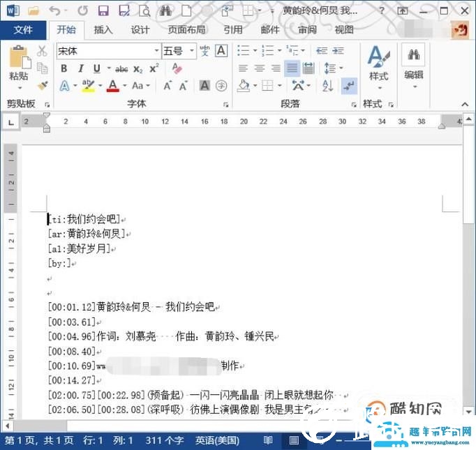Open the 字体 dialog launcher
This screenshot has width=476, height=450.
coord(225,105)
